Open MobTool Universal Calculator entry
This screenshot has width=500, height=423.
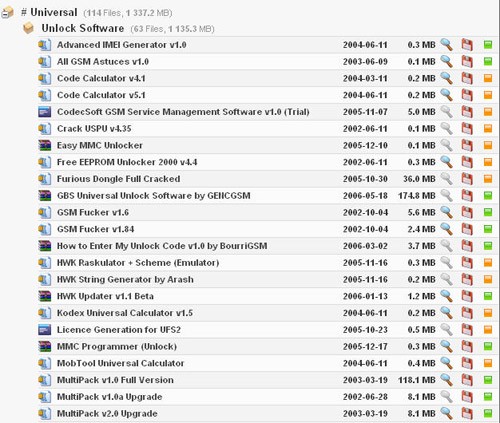point(121,363)
